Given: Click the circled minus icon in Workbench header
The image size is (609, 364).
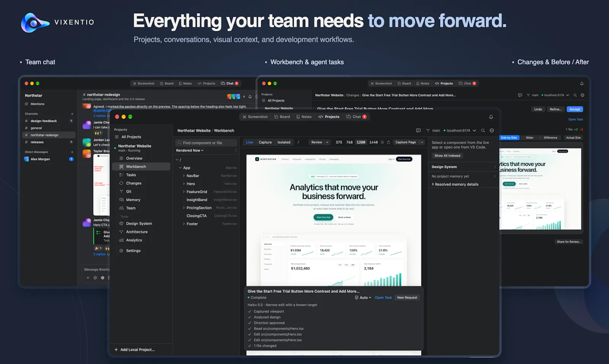Looking at the screenshot, I should coord(492,130).
